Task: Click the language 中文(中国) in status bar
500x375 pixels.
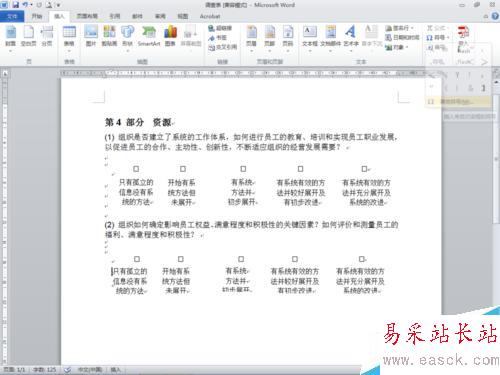Action: click(90, 370)
